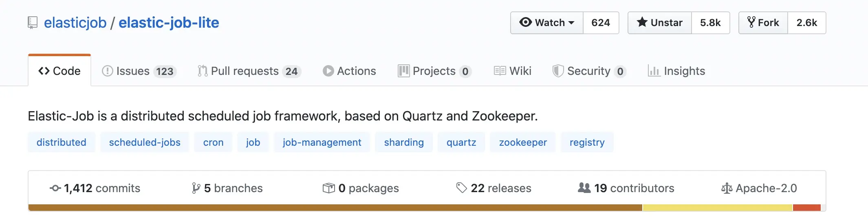Go to the Actions tab
Viewport: 868px width, 219px height.
(x=349, y=71)
